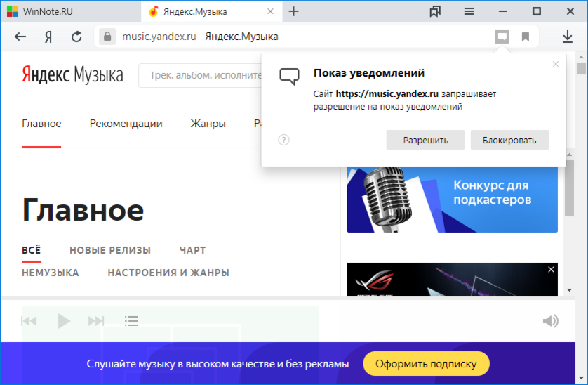Open the help question mark in the popup

tap(283, 140)
